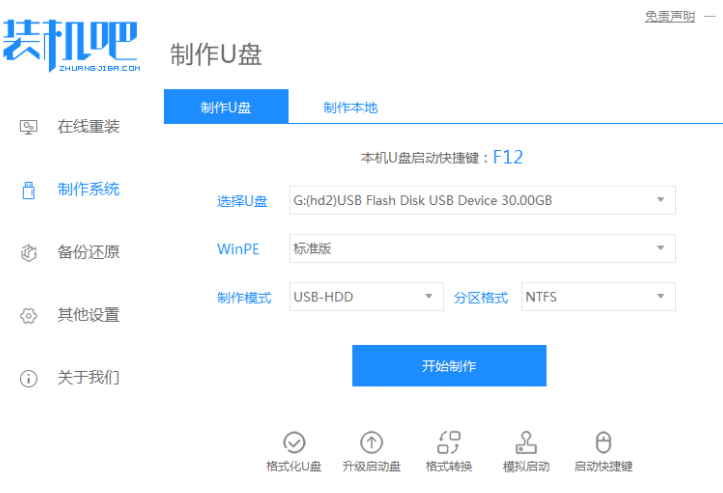This screenshot has width=723, height=493.
Task: Select 在线重装 menu label in sidebar
Action: [x=89, y=126]
